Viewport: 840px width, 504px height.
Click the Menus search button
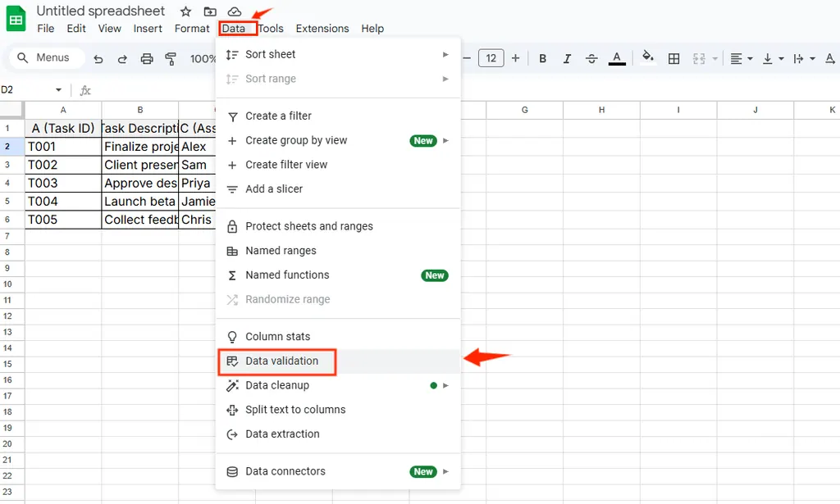click(x=45, y=58)
